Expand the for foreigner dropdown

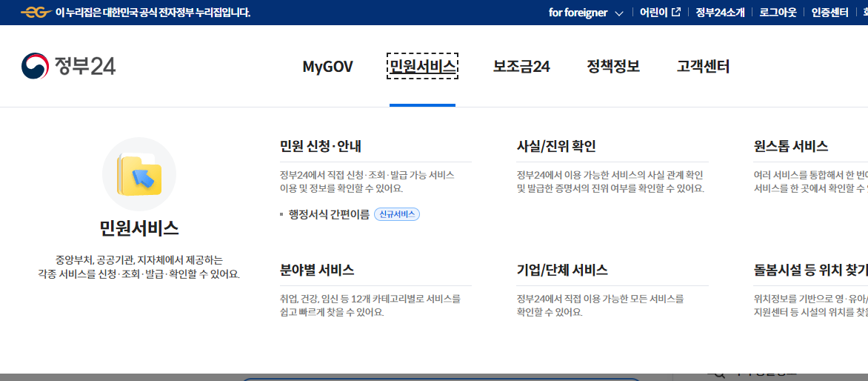pyautogui.click(x=587, y=12)
